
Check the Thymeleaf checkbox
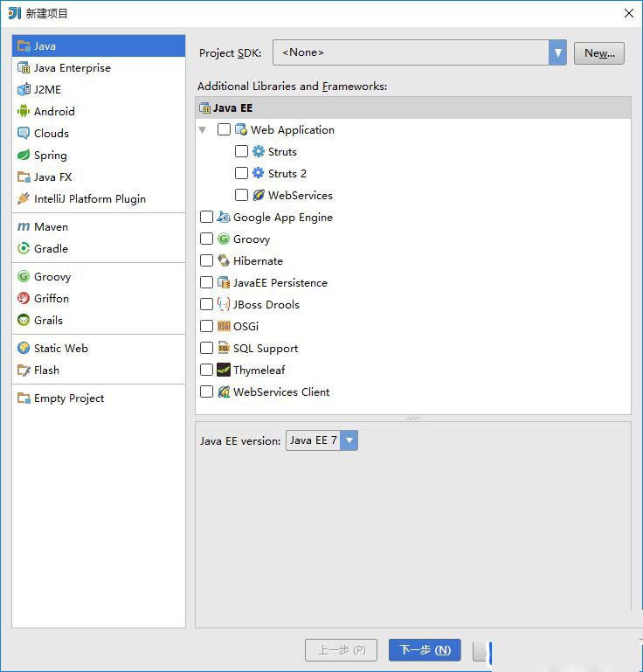[x=206, y=370]
